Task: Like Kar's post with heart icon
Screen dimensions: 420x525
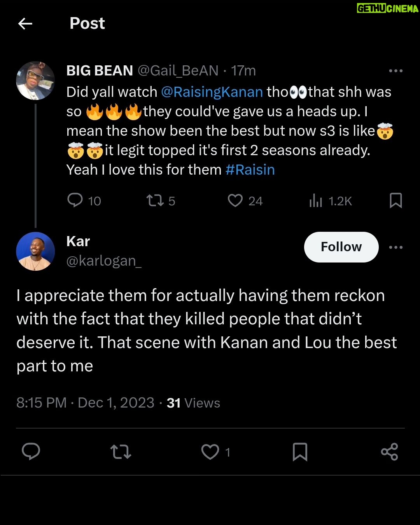Action: [210, 452]
